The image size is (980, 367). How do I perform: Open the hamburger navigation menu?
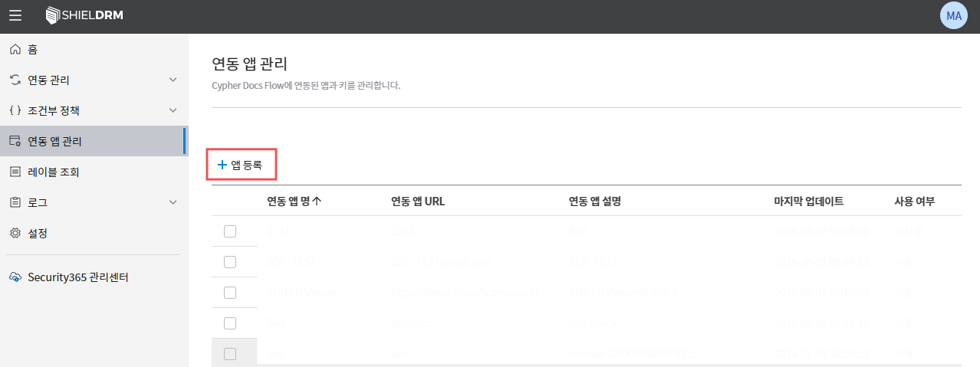[15, 15]
